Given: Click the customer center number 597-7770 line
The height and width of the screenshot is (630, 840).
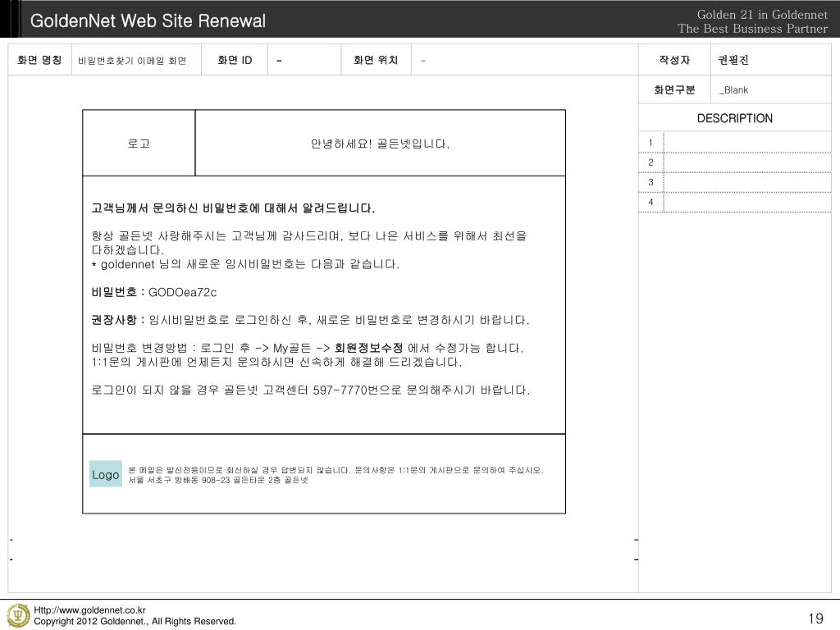Looking at the screenshot, I should click(x=311, y=390).
